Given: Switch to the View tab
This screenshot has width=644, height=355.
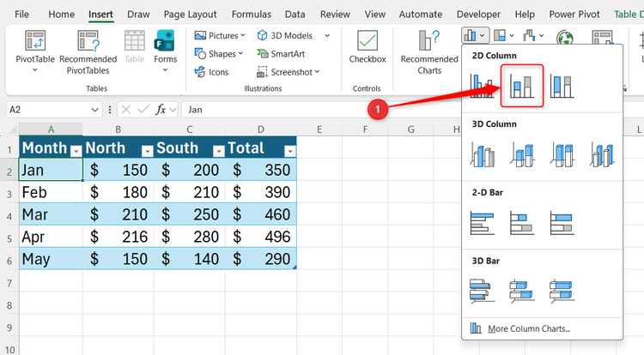Looking at the screenshot, I should click(375, 15).
